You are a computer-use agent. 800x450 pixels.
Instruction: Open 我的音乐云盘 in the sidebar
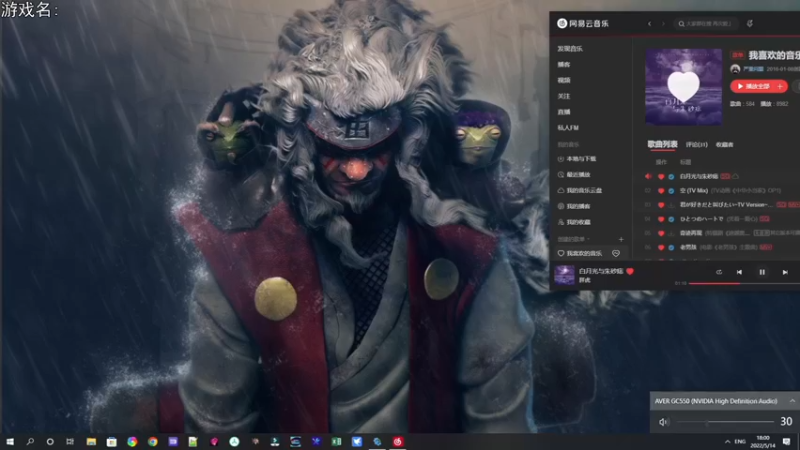tap(580, 190)
